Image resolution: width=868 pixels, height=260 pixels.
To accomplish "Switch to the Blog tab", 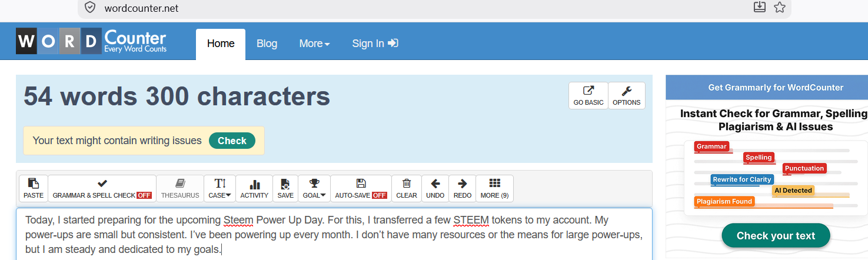I will (x=267, y=44).
